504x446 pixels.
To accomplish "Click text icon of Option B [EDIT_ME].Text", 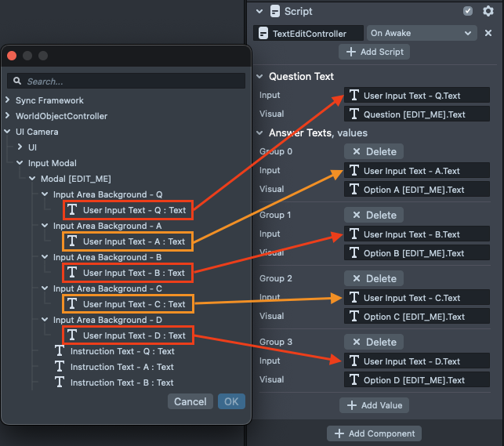I will (354, 252).
